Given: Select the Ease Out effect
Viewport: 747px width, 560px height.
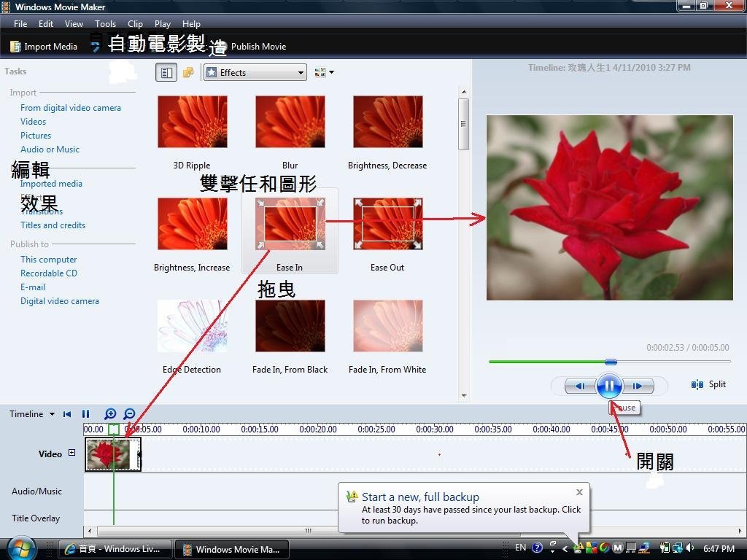Looking at the screenshot, I should (388, 224).
